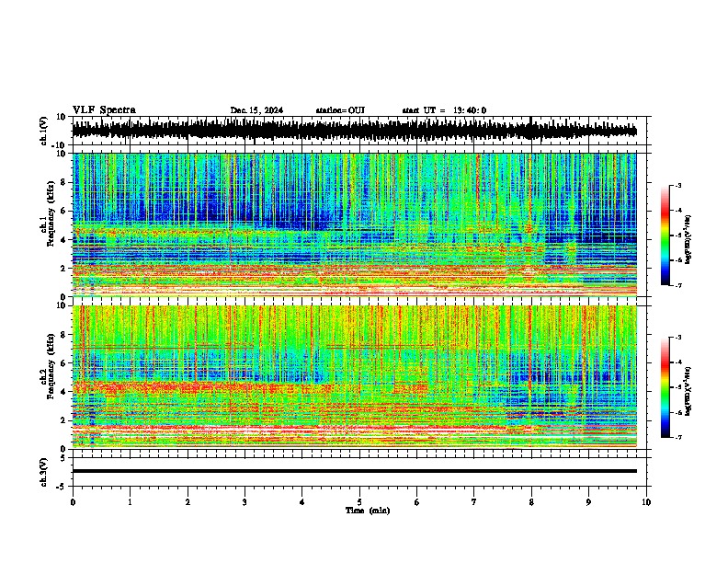Click "2" kHz tick on ch.1 spectrogram
This screenshot has width=728, height=563.
(64, 268)
